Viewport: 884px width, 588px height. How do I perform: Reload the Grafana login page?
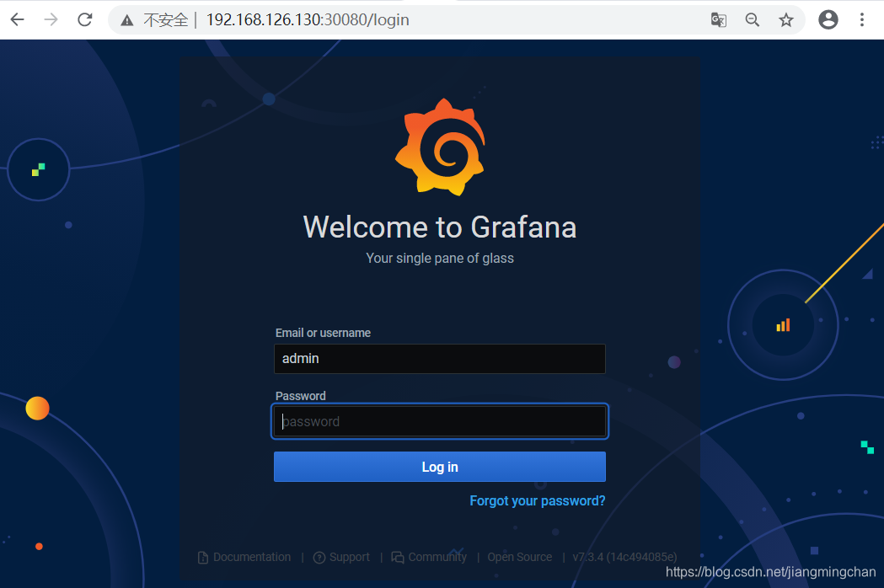85,19
